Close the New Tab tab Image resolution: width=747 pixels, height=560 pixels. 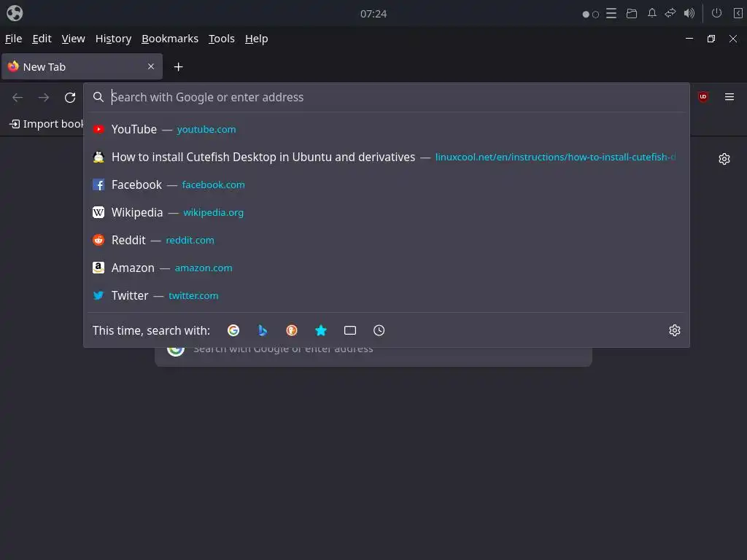[x=151, y=66]
